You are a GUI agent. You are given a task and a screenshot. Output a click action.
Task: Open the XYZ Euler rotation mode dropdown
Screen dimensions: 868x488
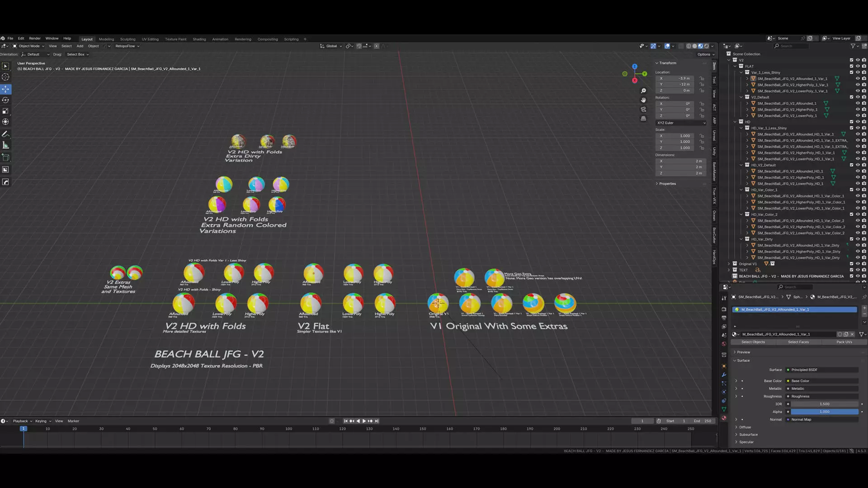pos(681,123)
